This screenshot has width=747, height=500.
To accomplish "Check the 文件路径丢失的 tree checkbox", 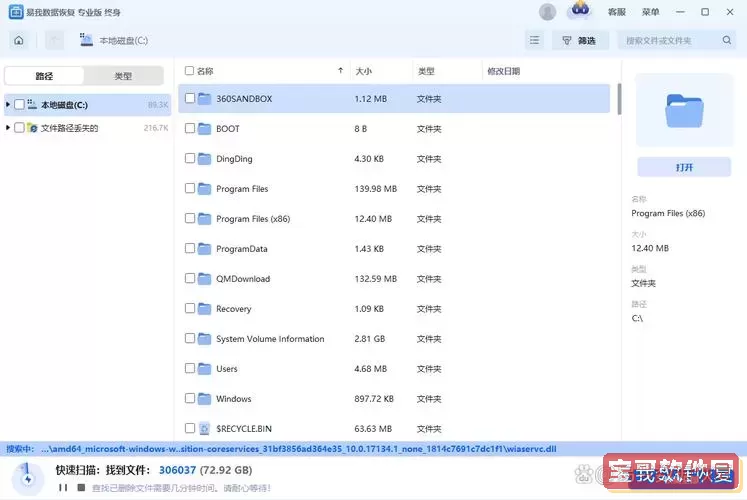I will pos(19,128).
